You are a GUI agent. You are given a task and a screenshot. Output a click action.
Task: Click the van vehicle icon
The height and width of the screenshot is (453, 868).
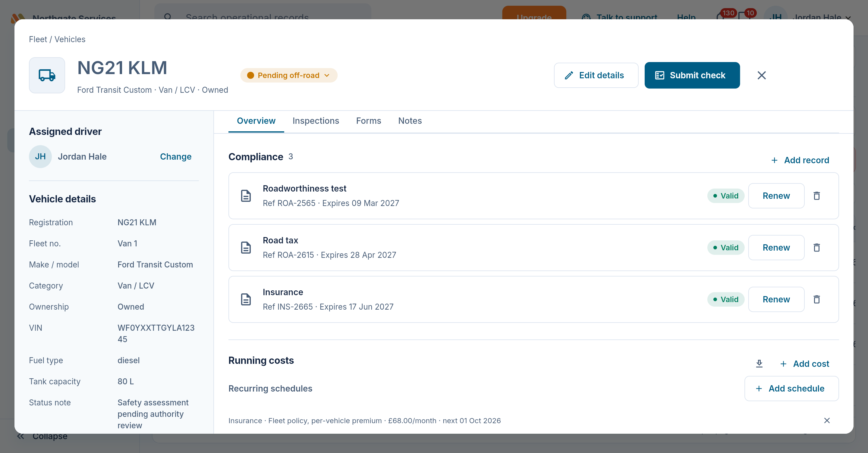point(47,75)
